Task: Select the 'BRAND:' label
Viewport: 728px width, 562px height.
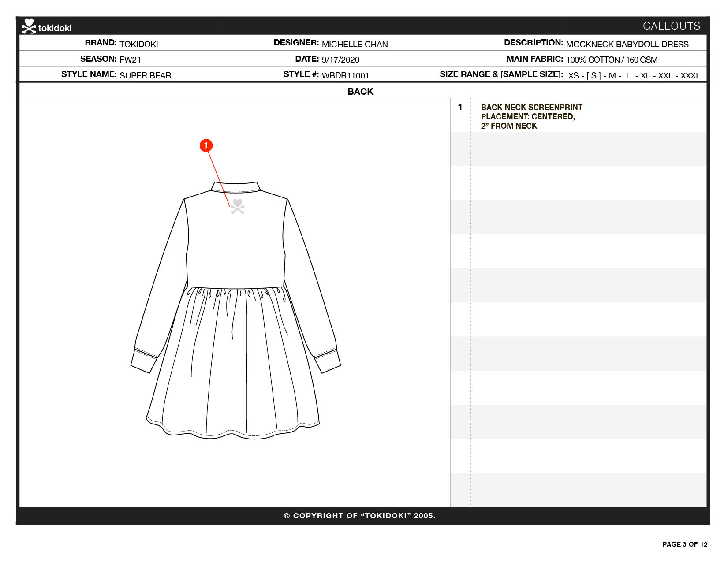Action: [x=101, y=43]
